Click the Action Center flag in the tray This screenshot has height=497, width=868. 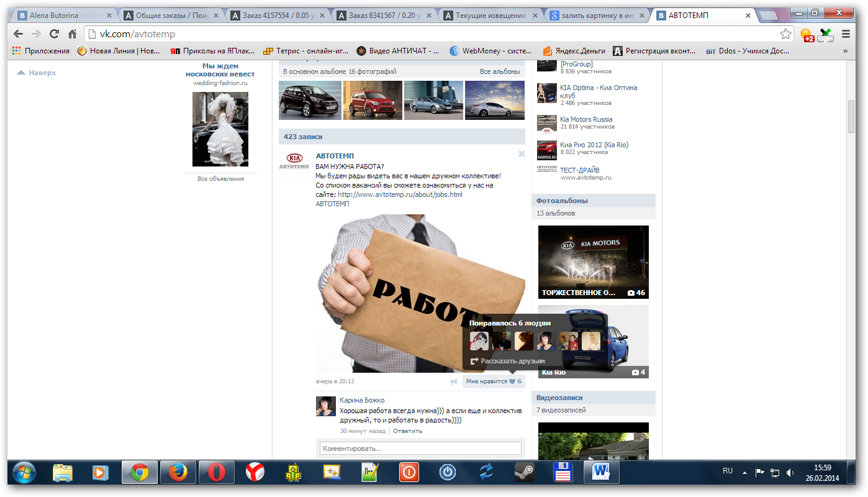759,472
